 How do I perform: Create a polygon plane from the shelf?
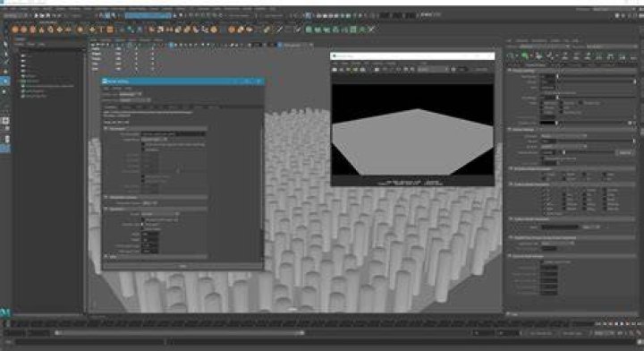pyautogui.click(x=59, y=30)
